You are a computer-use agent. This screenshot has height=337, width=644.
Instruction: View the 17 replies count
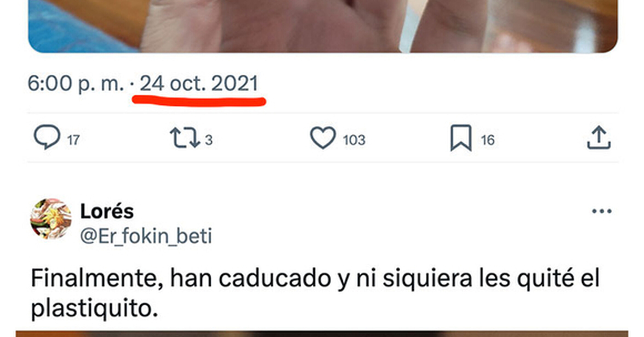73,140
